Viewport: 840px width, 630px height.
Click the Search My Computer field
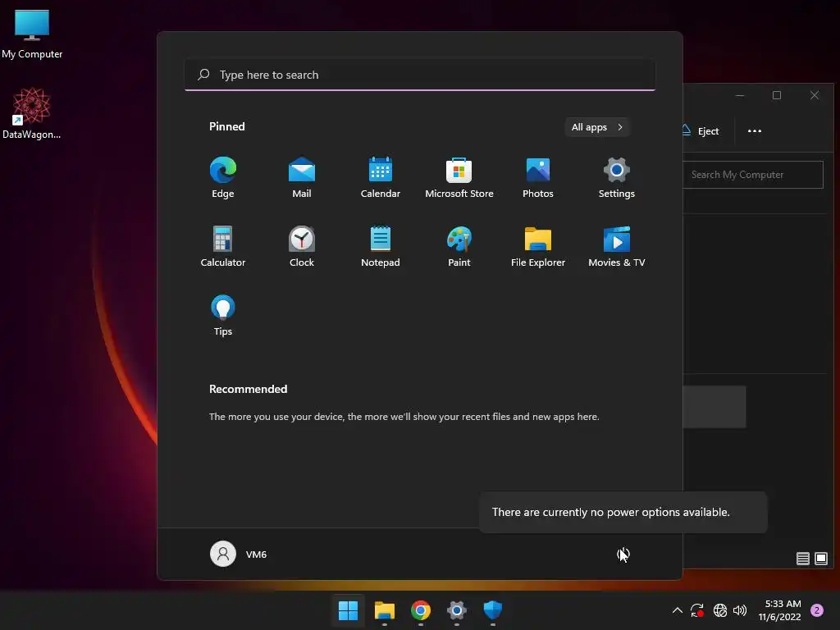(x=753, y=175)
